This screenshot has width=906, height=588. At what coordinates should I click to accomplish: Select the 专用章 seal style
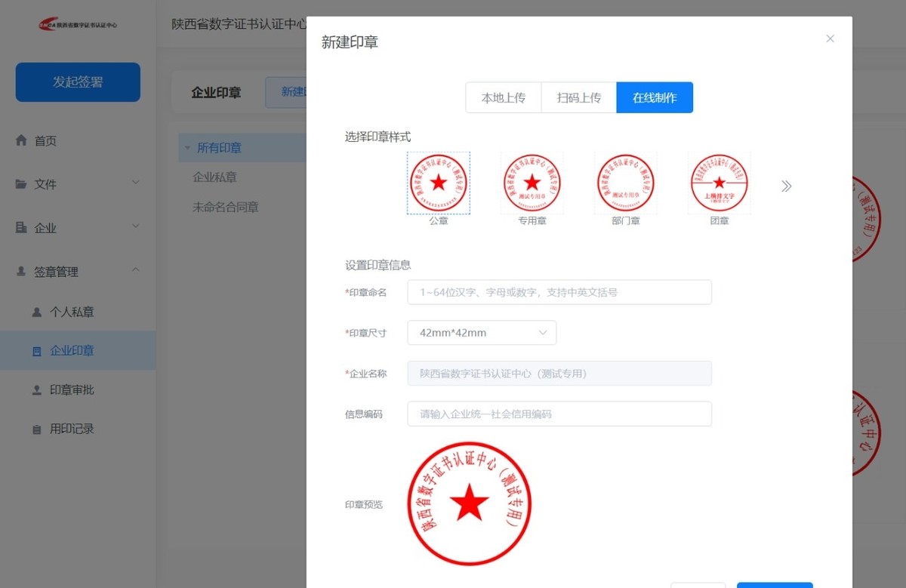[532, 182]
